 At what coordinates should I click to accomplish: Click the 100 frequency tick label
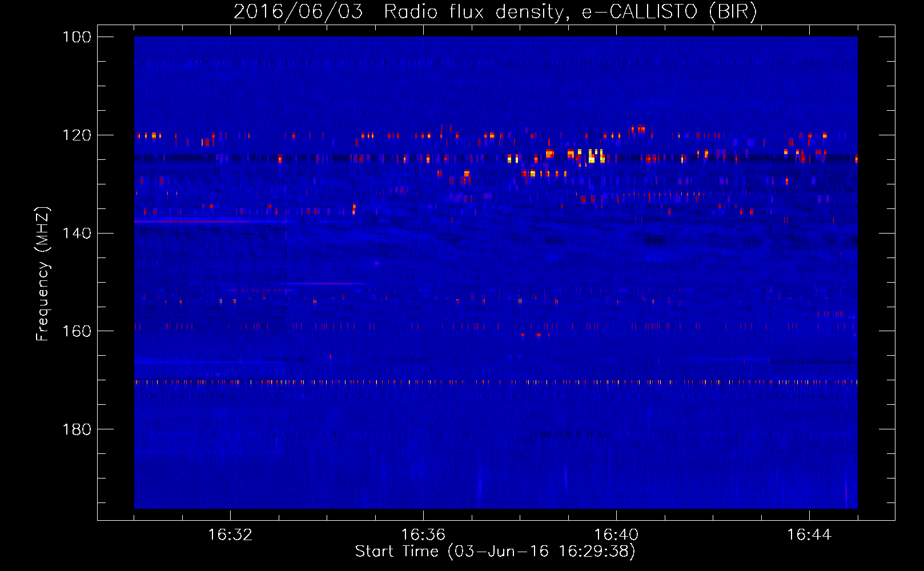click(77, 37)
